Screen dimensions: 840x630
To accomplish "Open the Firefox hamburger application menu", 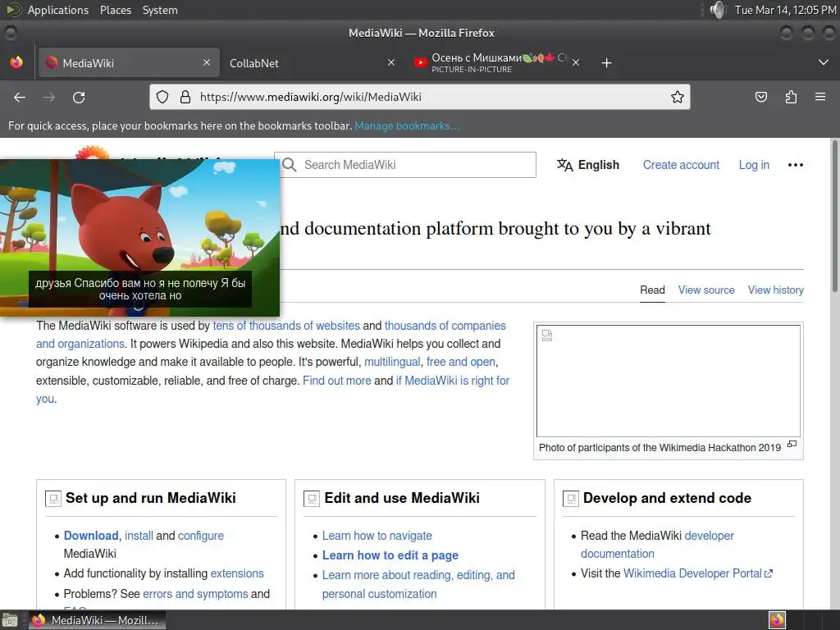I will click(x=820, y=97).
